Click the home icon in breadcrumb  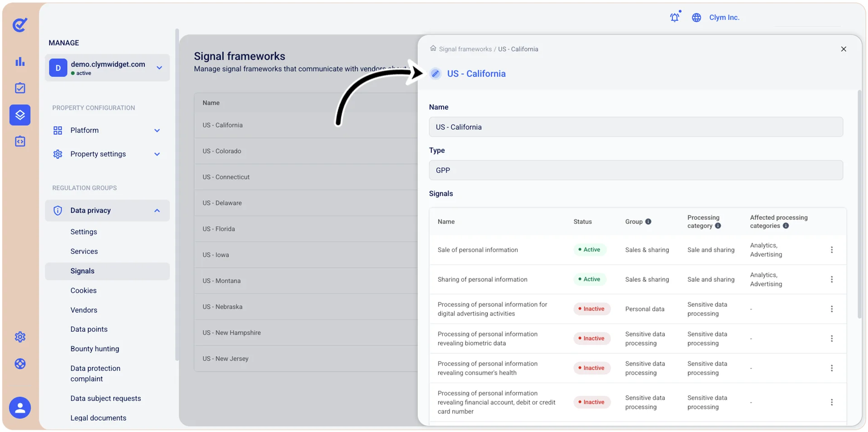pos(433,48)
